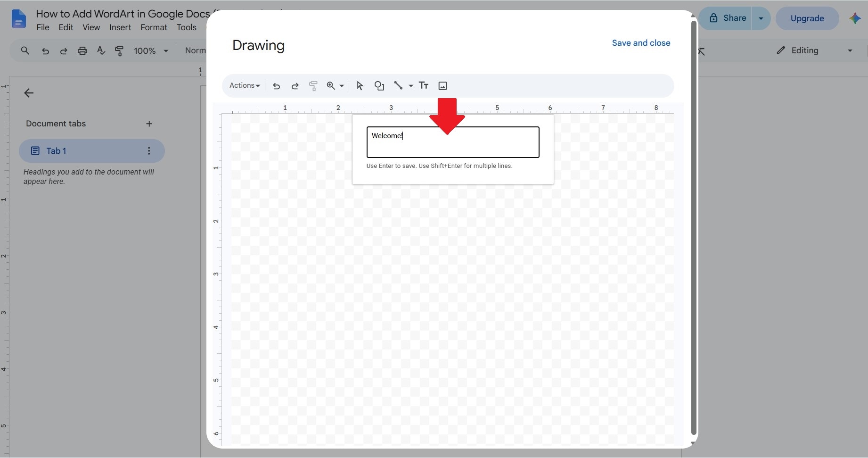Click the Google Docs home icon

click(18, 19)
